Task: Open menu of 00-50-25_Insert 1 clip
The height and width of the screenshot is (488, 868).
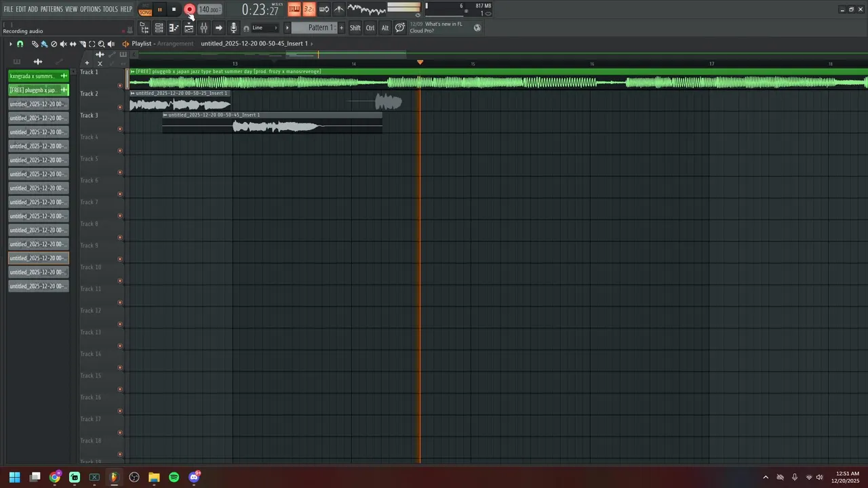Action: point(133,93)
